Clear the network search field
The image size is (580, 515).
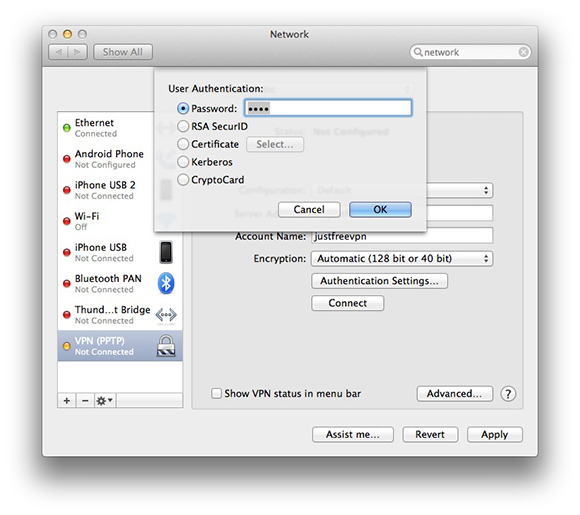point(523,52)
